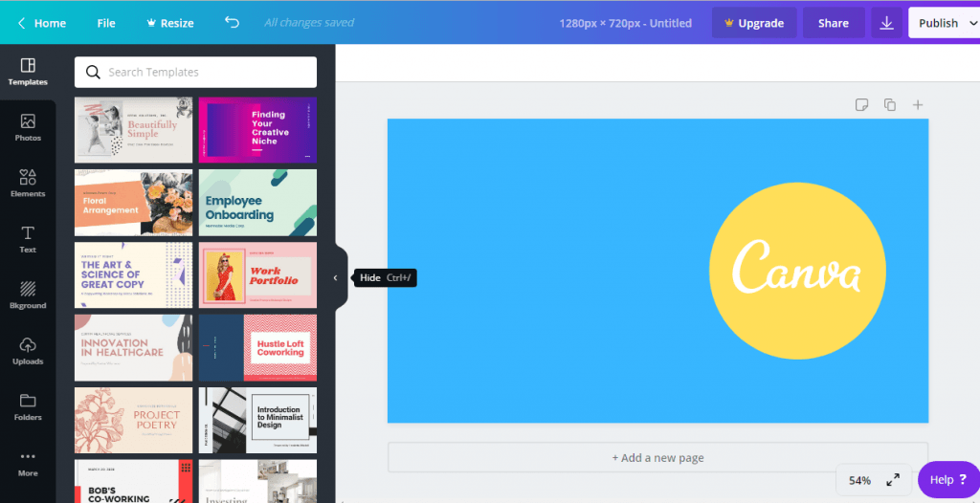The height and width of the screenshot is (503, 980).
Task: Click the fullscreen expand arrows icon
Action: [x=893, y=480]
